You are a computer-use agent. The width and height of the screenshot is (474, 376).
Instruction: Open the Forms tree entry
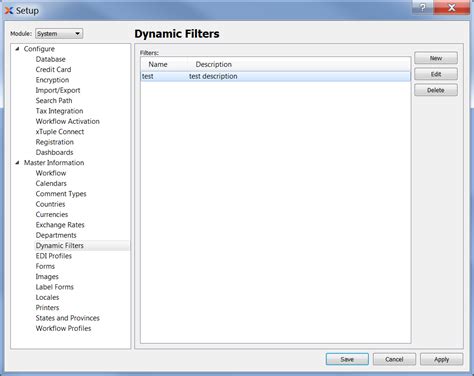(x=45, y=266)
